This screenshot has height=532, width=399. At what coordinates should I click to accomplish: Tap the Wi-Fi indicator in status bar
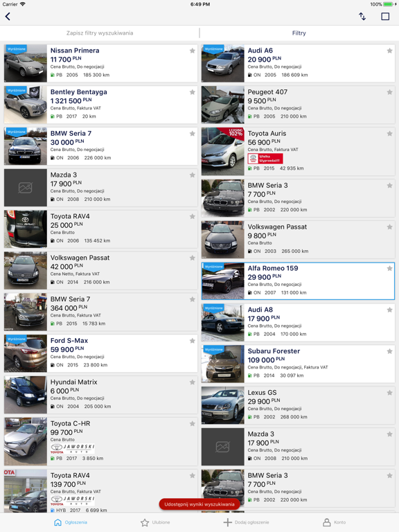pos(22,4)
